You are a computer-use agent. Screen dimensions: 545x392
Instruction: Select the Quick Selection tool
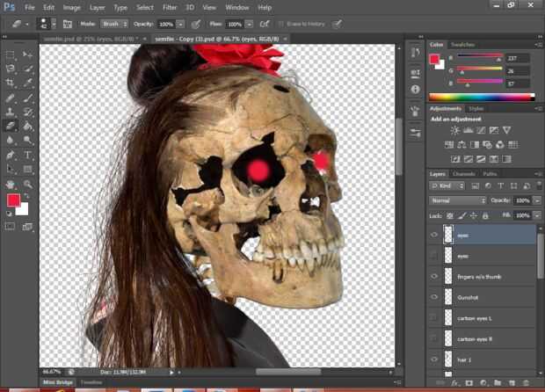coord(27,69)
